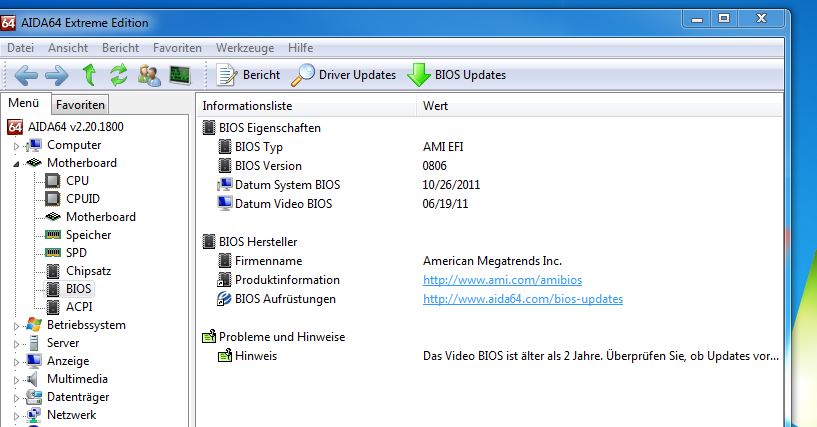Open the Ansicht menu
817x427 pixels.
[x=68, y=48]
